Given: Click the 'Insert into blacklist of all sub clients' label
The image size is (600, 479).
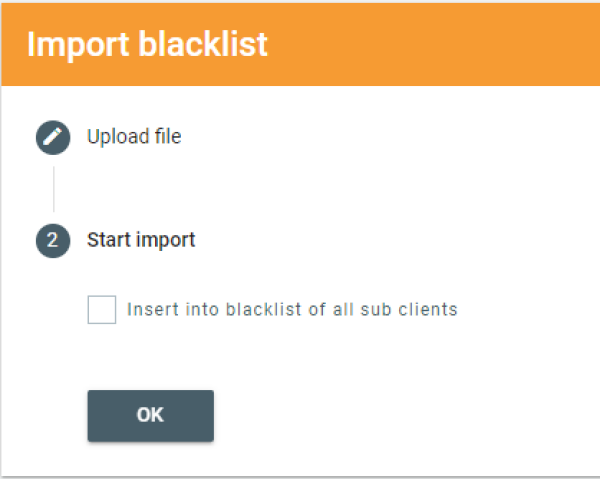Looking at the screenshot, I should coord(292,309).
